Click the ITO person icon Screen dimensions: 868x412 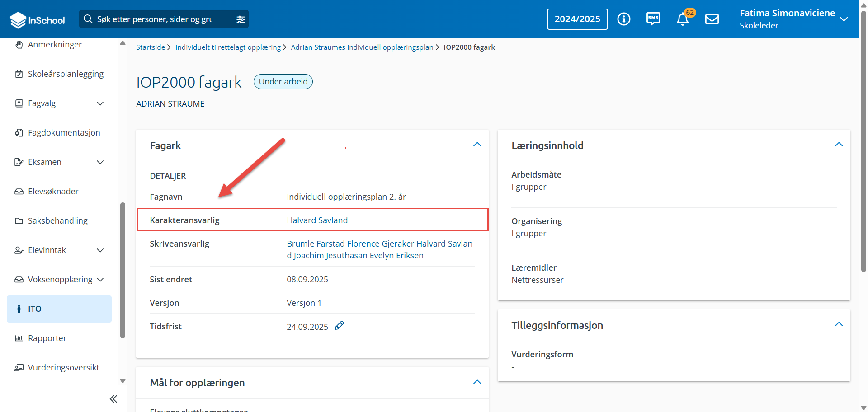coord(19,309)
